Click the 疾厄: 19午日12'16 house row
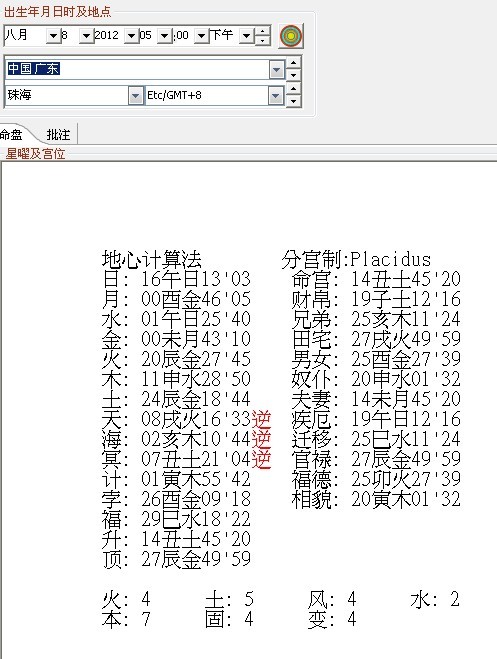The image size is (497, 659). coord(376,419)
